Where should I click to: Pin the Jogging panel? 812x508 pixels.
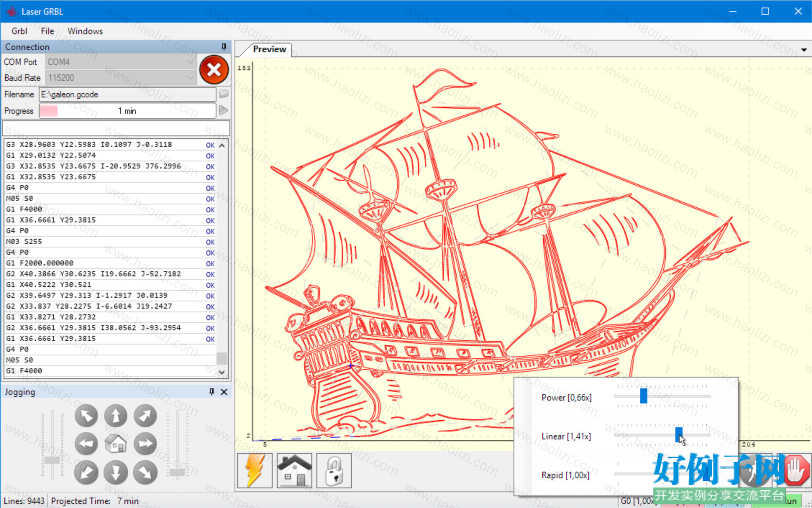click(211, 392)
